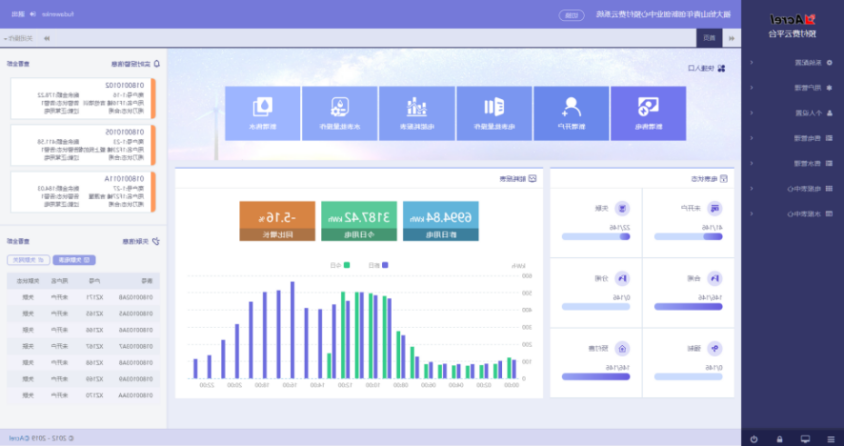Image resolution: width=845 pixels, height=446 pixels.
Task: Select the 首页 tab
Action: 710,38
